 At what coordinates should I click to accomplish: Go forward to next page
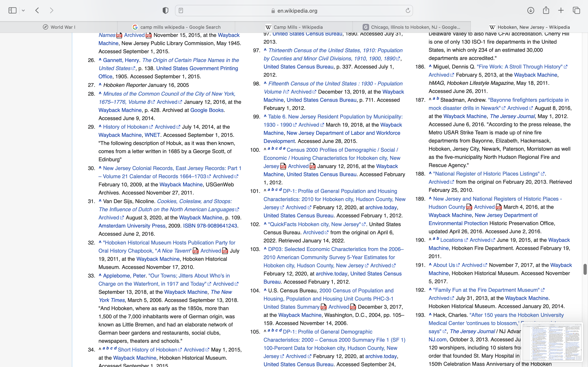[51, 10]
